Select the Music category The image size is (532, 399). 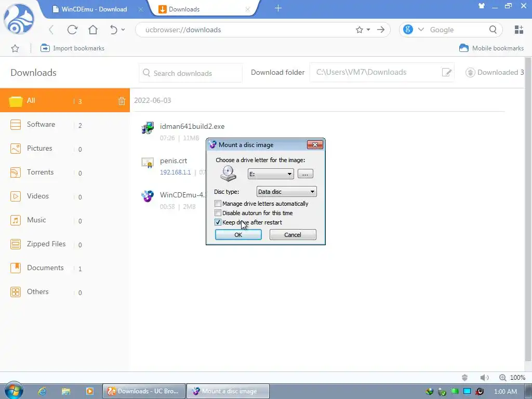(65, 220)
